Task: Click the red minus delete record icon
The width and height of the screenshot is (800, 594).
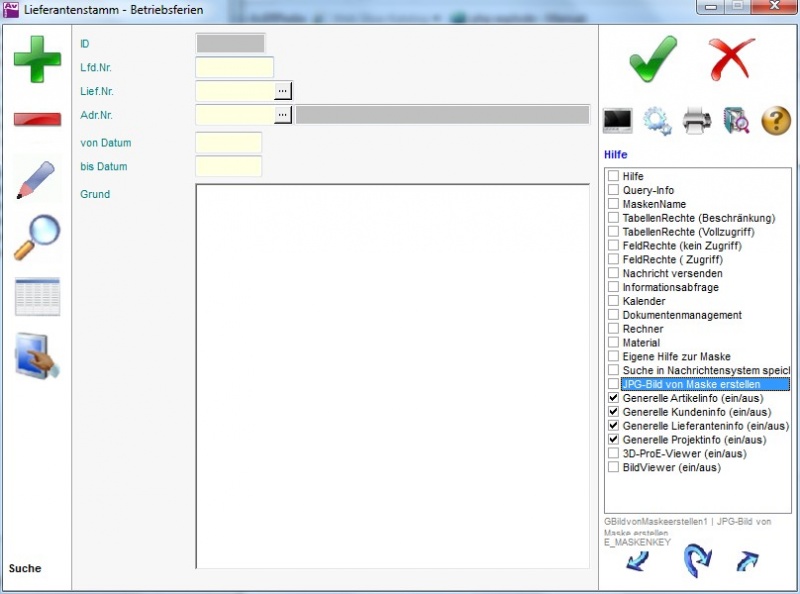Action: tap(37, 119)
